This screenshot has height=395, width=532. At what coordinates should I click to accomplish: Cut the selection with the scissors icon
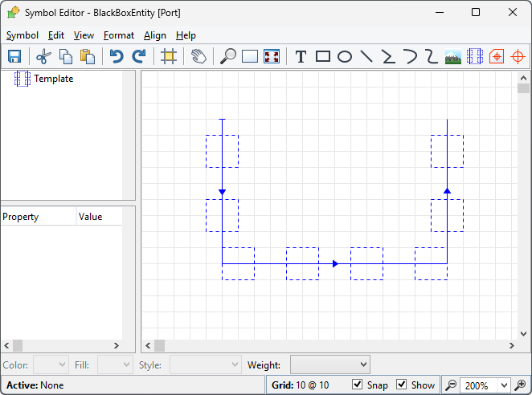point(43,57)
